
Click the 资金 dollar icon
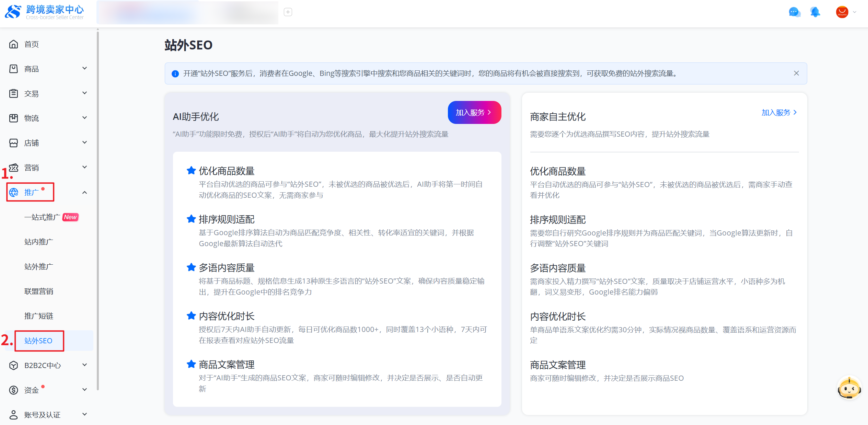(x=13, y=390)
